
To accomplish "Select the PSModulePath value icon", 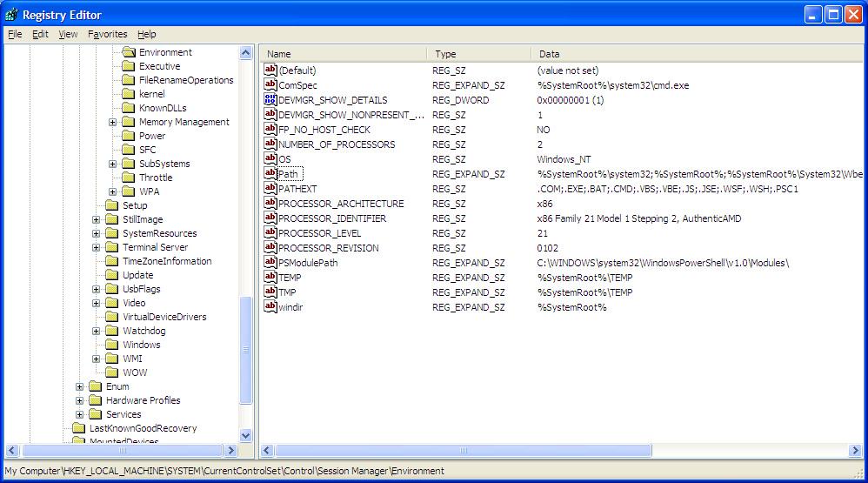I will tap(270, 263).
